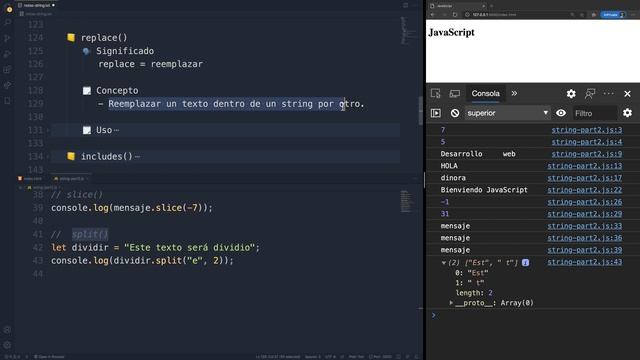This screenshot has height=360, width=640.
Task: Click the split editor icon in top editor
Action: [405, 5]
